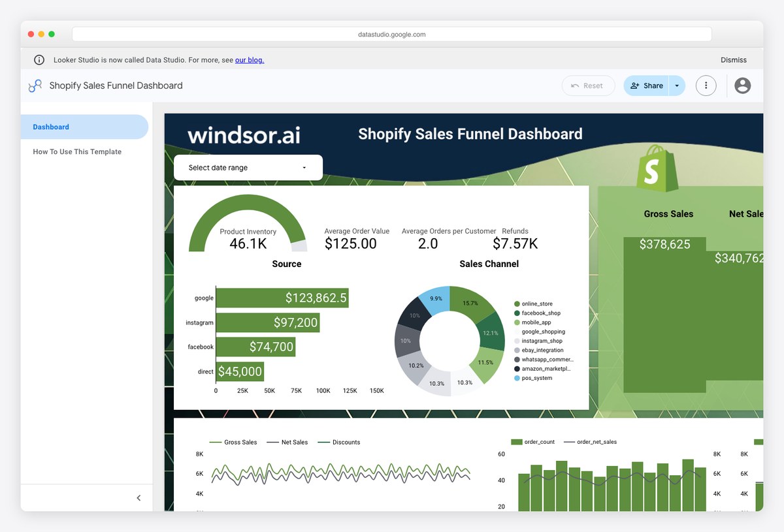Toggle the Gross Sales line legend
Screen dimensions: 784x532
pyautogui.click(x=233, y=442)
